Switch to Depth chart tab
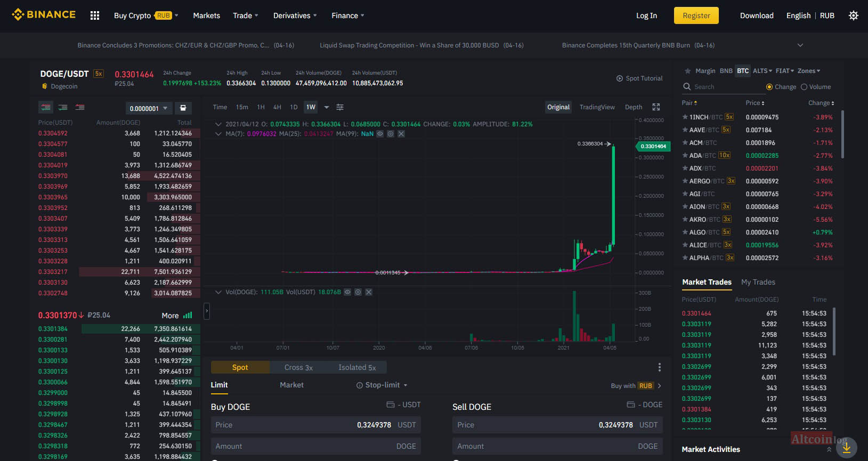Viewport: 868px width, 461px height. 634,107
